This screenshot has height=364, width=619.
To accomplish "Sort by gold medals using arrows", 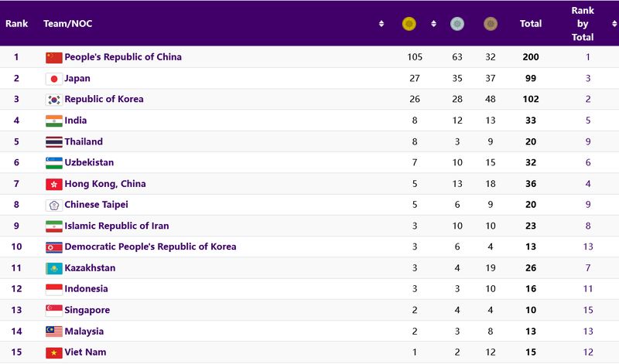I will (x=433, y=24).
